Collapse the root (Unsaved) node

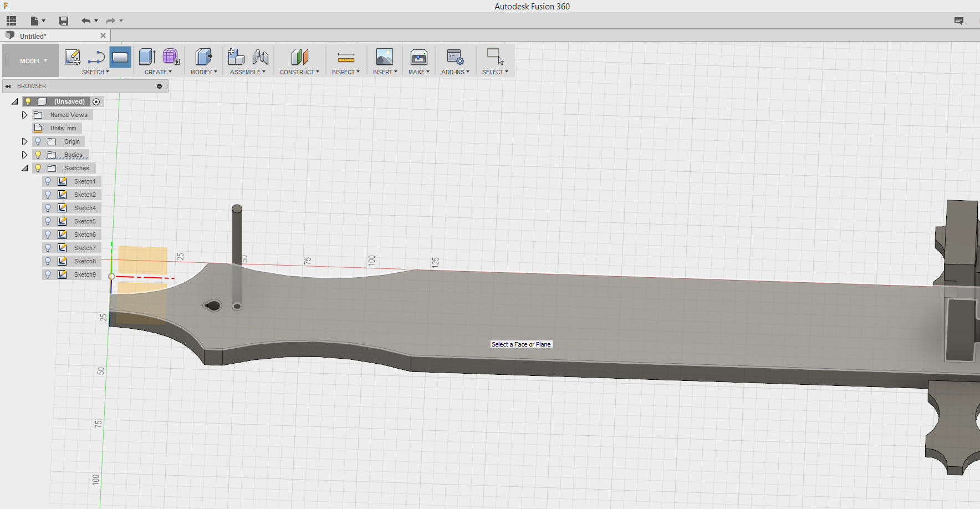click(15, 101)
